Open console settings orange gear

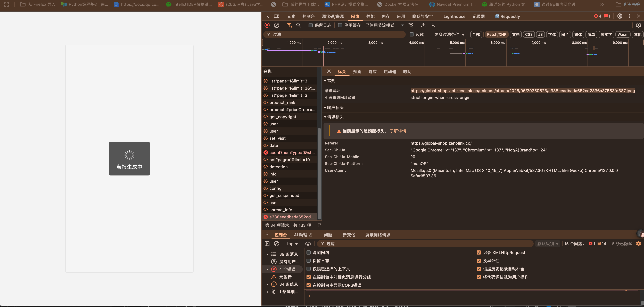coord(639,244)
